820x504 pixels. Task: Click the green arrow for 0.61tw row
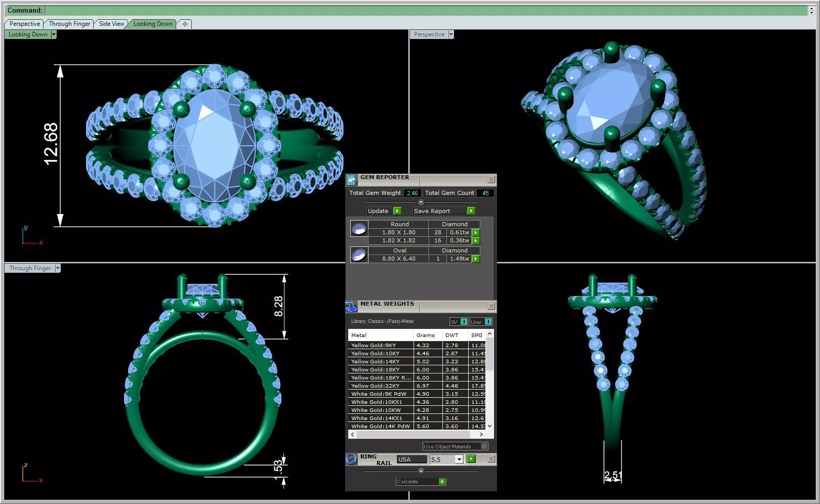pyautogui.click(x=476, y=232)
